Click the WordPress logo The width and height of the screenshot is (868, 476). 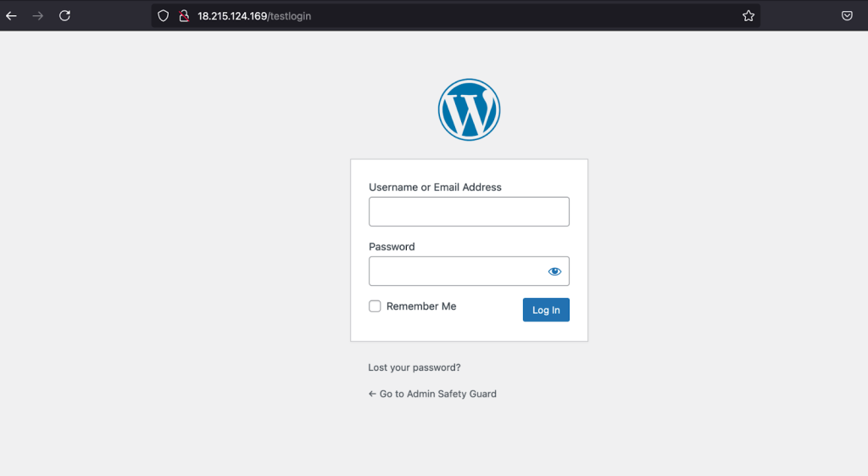pyautogui.click(x=469, y=109)
